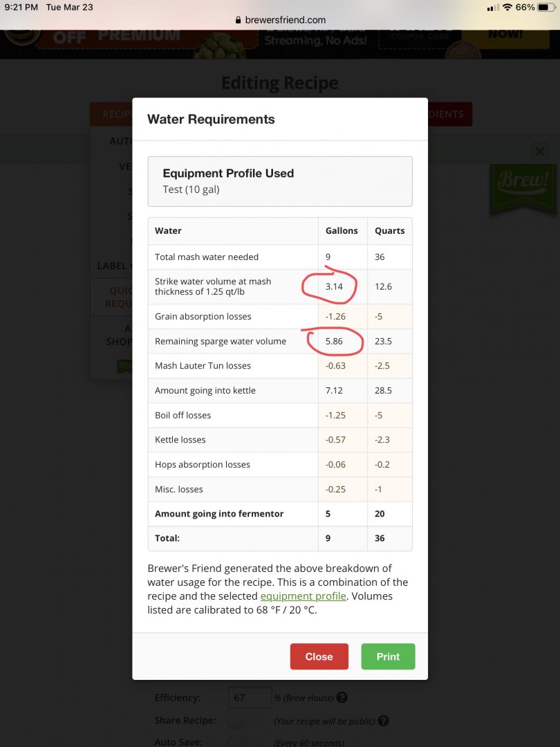560x747 pixels.
Task: Tap the brewersfriend.com address bar
Action: pos(280,21)
